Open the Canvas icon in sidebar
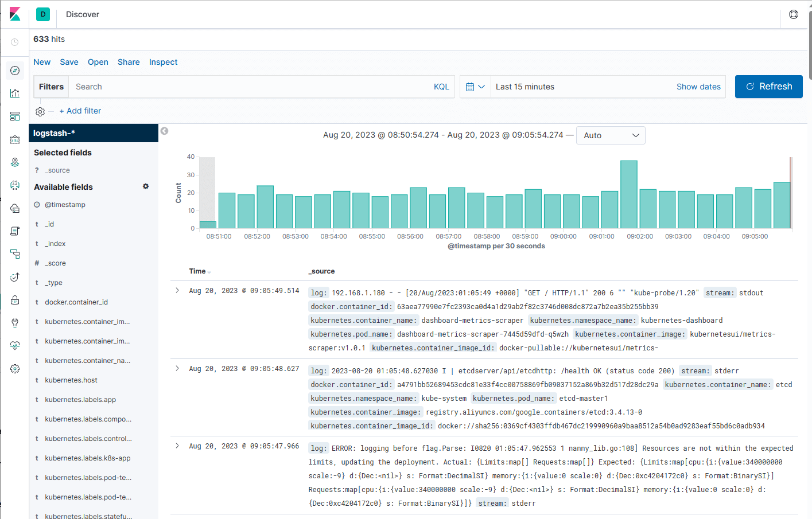The height and width of the screenshot is (519, 812). (x=15, y=139)
